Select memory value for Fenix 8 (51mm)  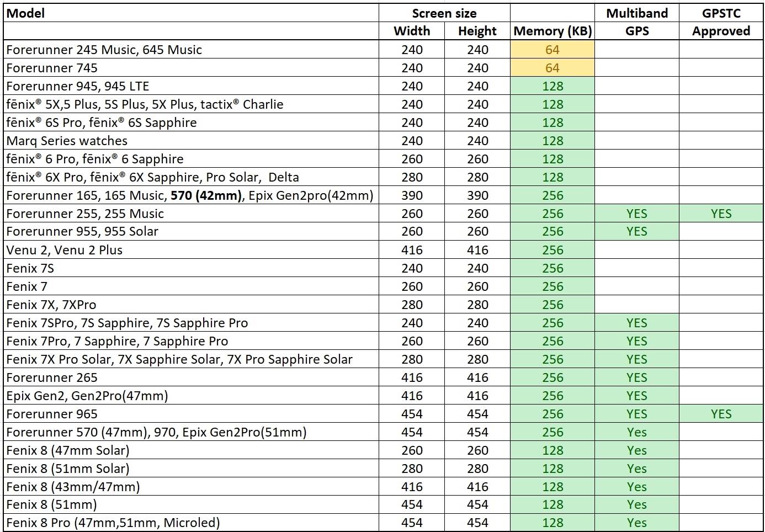[552, 504]
